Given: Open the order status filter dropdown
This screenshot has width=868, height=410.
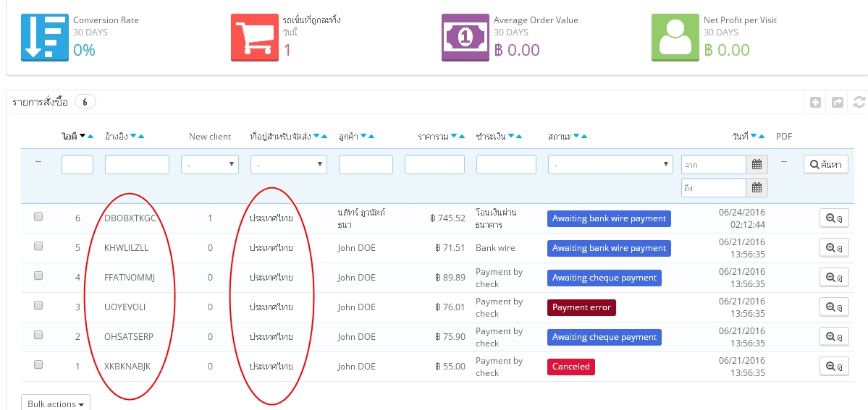Looking at the screenshot, I should [610, 164].
